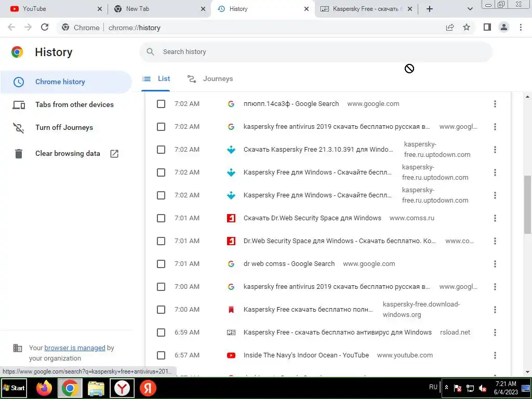Open actions menu for download-windows.org Kaspersky entry
The image size is (532, 399).
point(495,310)
